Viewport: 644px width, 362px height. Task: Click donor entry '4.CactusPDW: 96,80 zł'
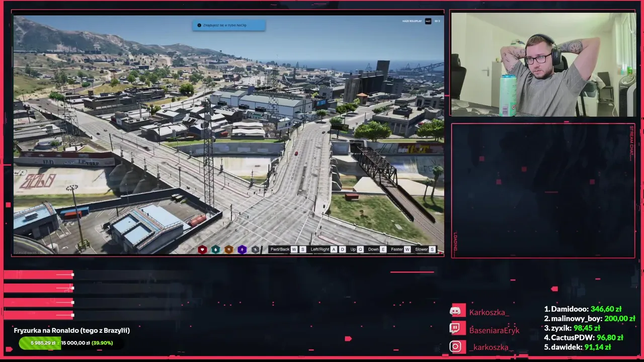(x=584, y=338)
